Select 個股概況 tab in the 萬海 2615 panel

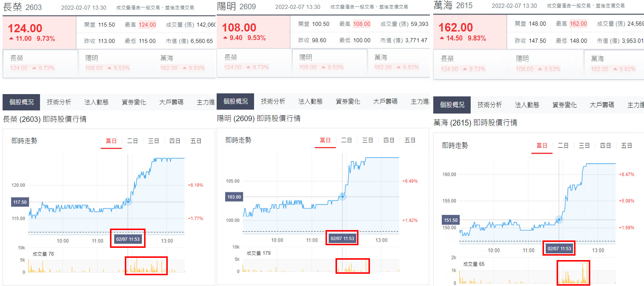pos(452,105)
